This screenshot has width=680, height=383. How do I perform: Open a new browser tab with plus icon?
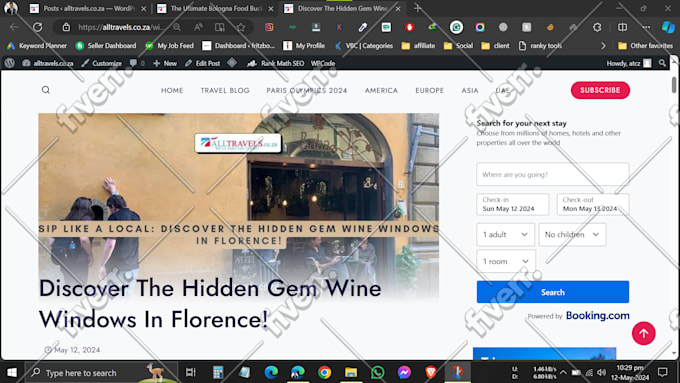click(x=418, y=8)
